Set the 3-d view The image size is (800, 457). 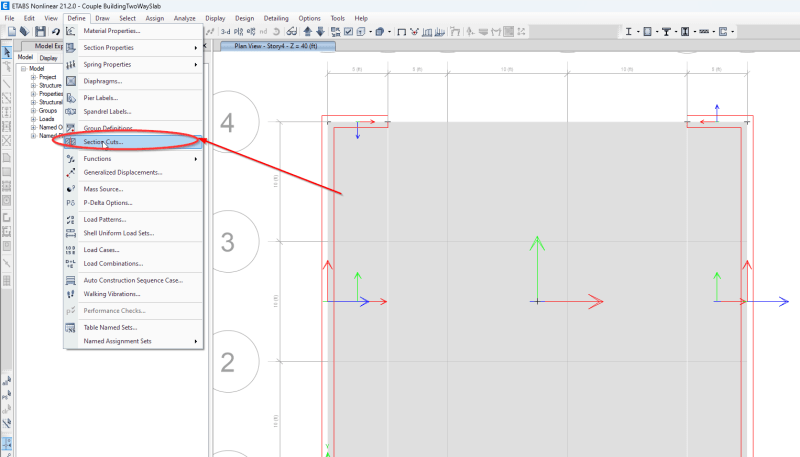(226, 32)
